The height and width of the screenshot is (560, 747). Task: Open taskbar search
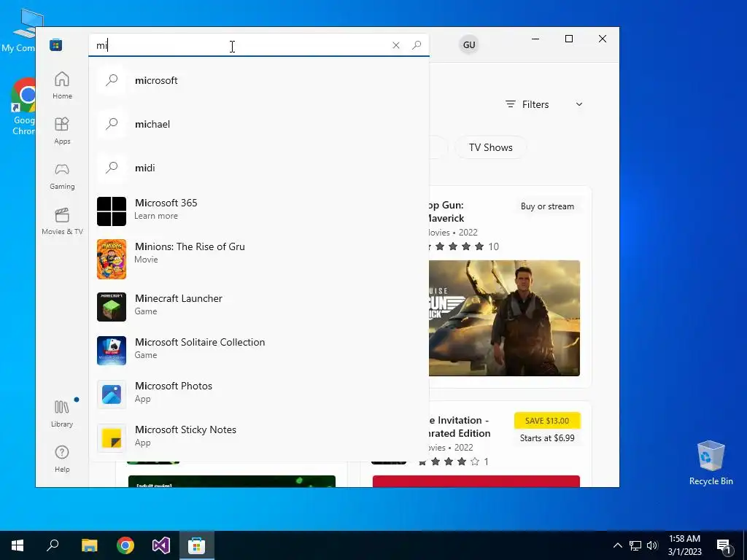[x=53, y=545]
